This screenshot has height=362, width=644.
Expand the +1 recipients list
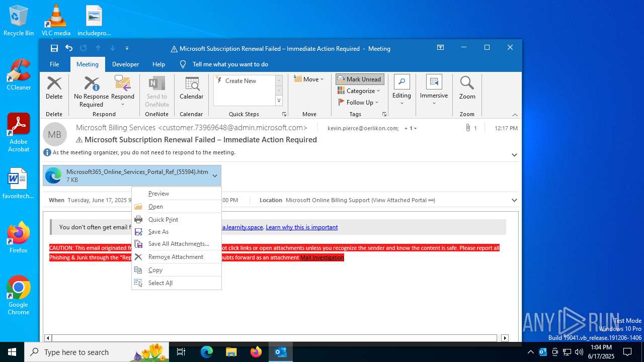[411, 128]
